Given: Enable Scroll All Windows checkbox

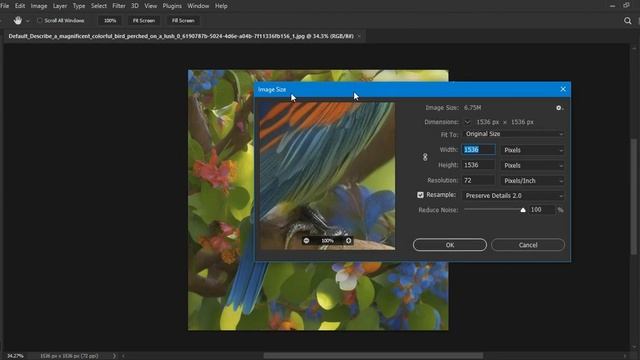Looking at the screenshot, I should point(40,20).
